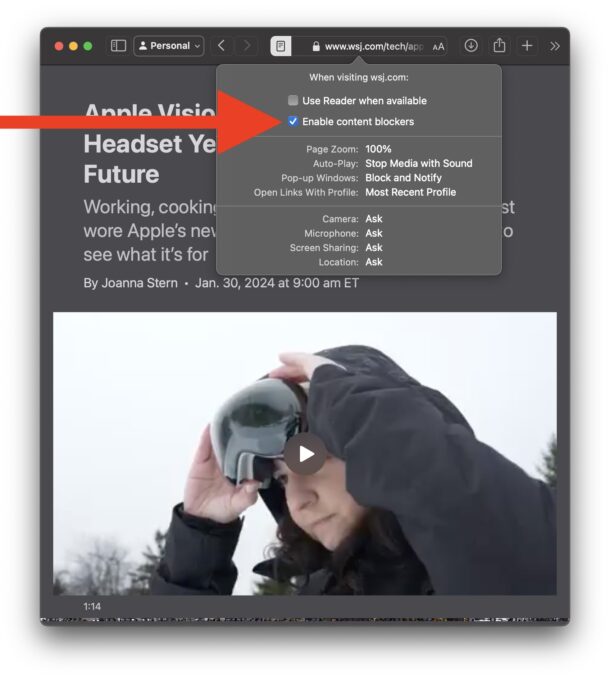The image size is (610, 679).
Task: Click the forward navigation arrow
Action: [x=247, y=46]
